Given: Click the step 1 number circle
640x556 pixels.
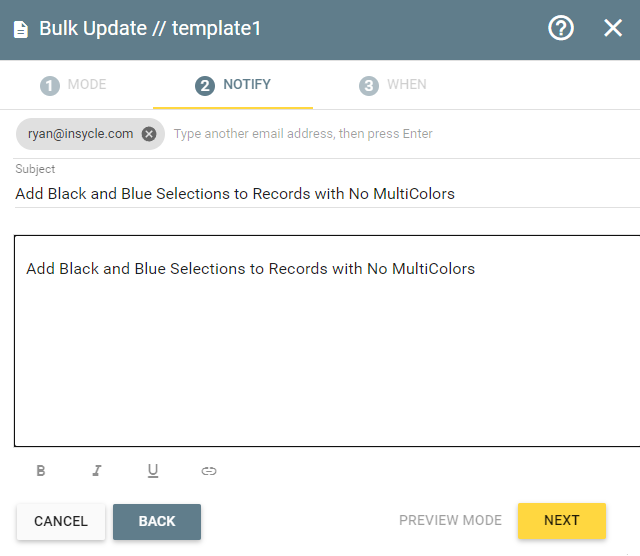Looking at the screenshot, I should point(50,86).
